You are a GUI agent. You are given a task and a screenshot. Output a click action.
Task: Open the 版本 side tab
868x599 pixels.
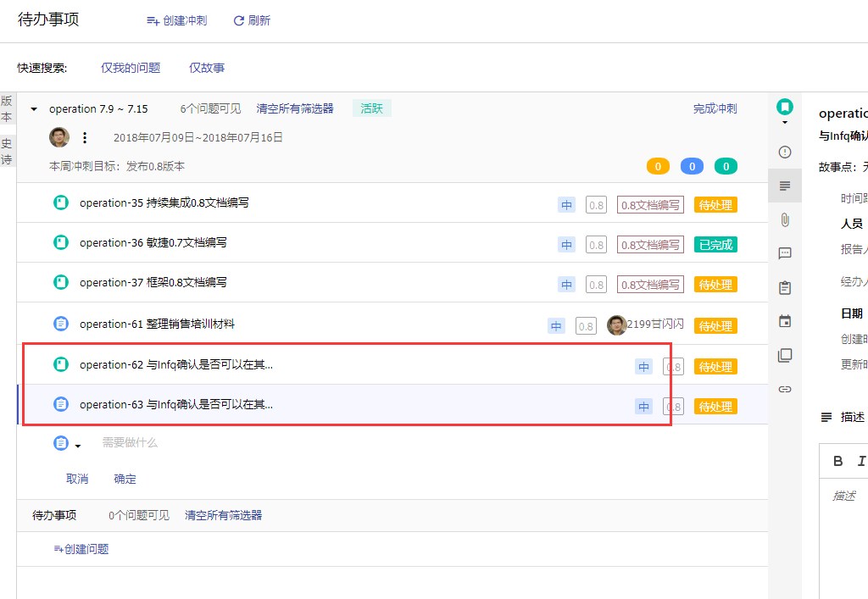coord(7,108)
